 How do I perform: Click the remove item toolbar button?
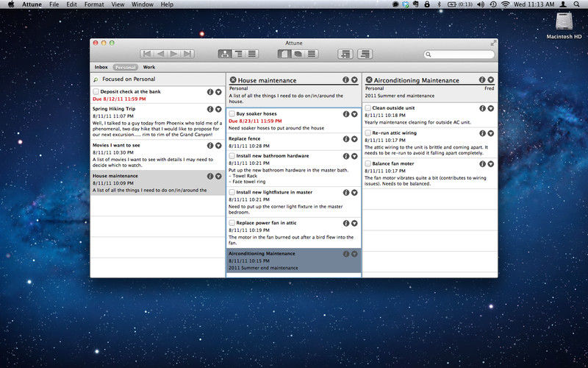pyautogui.click(x=365, y=54)
